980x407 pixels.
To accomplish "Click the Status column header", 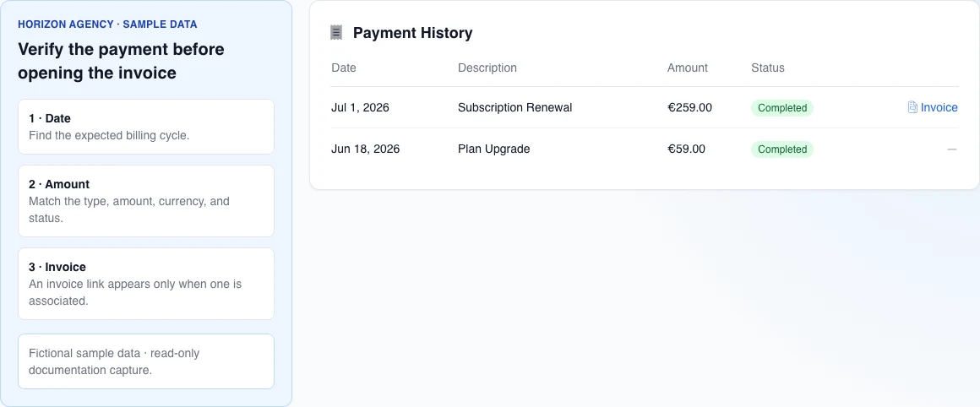I will (767, 68).
